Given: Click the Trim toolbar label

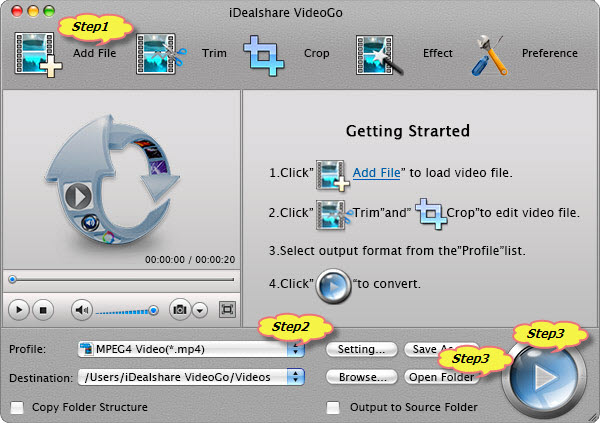Looking at the screenshot, I should 214,53.
